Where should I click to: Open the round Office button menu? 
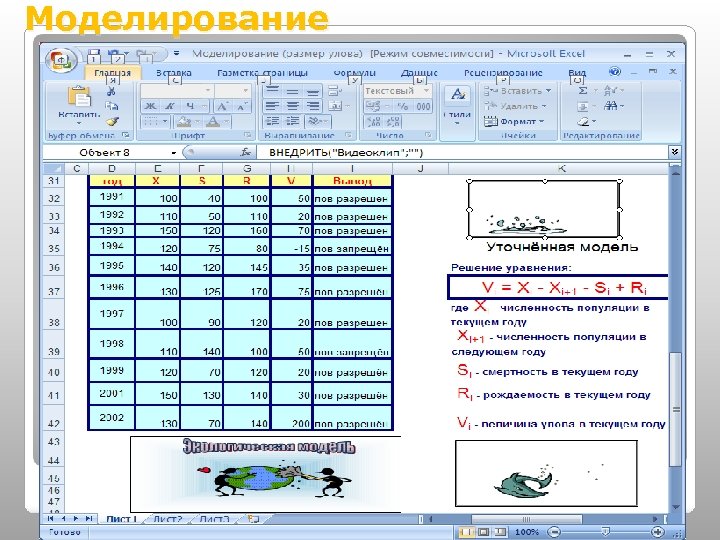click(61, 60)
